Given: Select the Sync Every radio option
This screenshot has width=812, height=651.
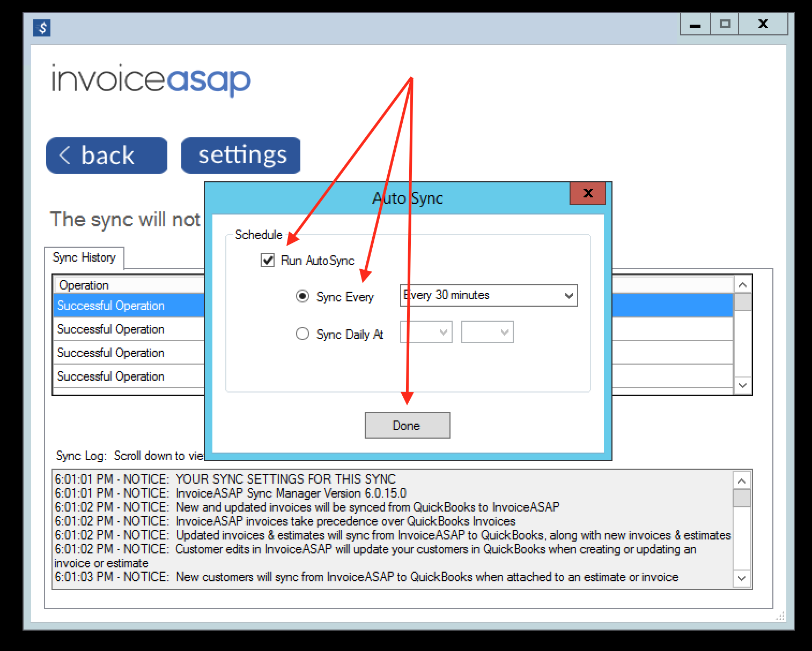Looking at the screenshot, I should click(x=302, y=297).
